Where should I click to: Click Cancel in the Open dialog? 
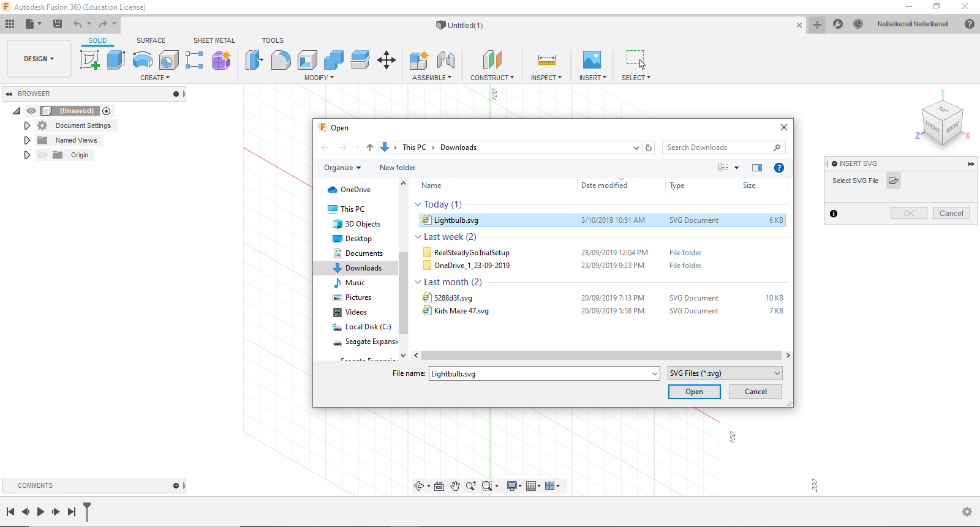tap(755, 392)
